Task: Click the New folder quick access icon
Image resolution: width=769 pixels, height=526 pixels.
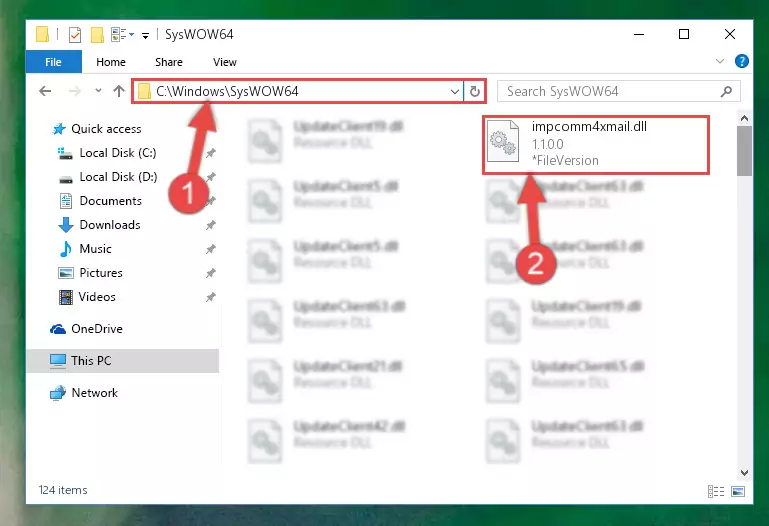Action: pos(97,34)
